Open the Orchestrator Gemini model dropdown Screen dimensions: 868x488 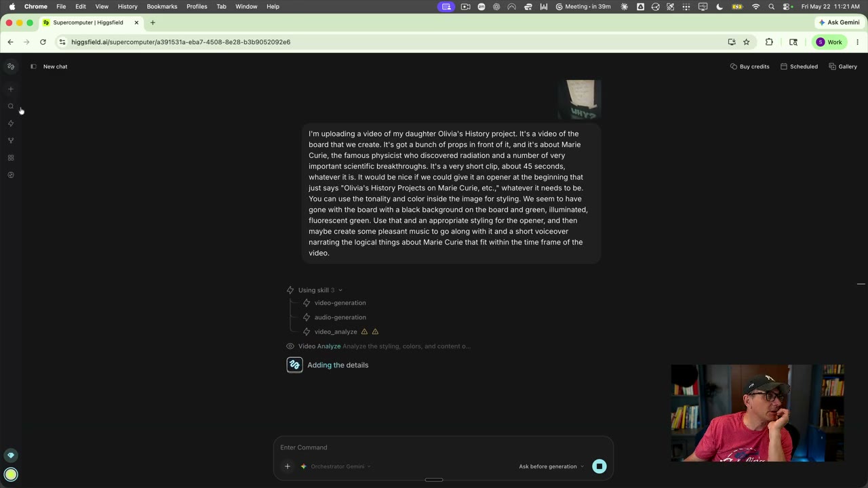tap(336, 466)
